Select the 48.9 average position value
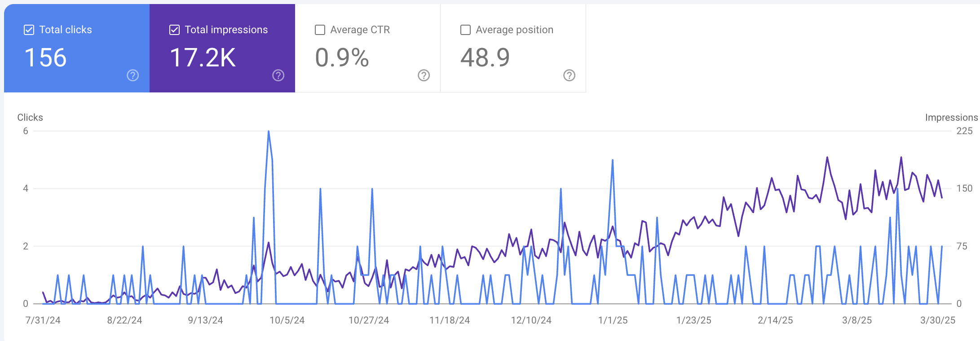 point(485,58)
